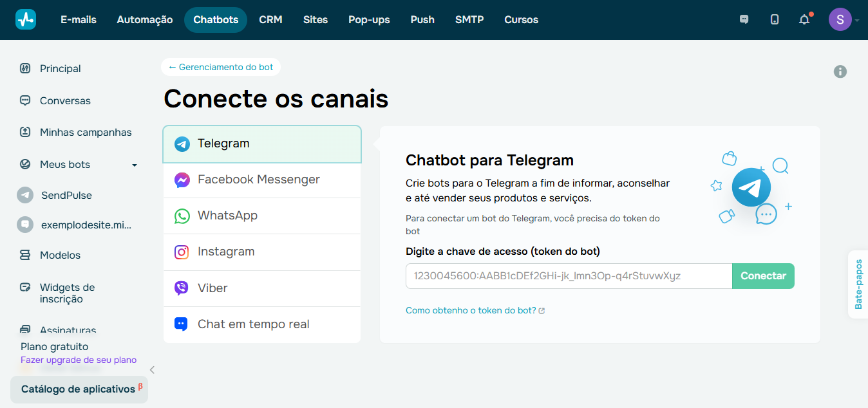Select the Chat em tempo real tab
The width and height of the screenshot is (868, 408).
point(262,324)
